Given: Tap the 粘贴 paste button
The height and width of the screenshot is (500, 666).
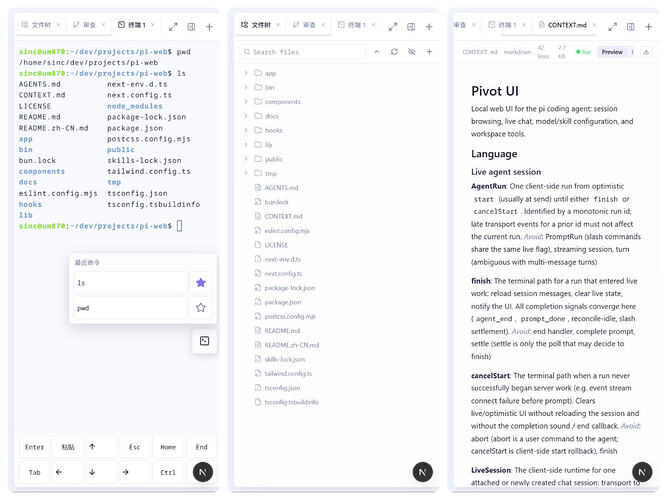Looking at the screenshot, I should [x=68, y=447].
